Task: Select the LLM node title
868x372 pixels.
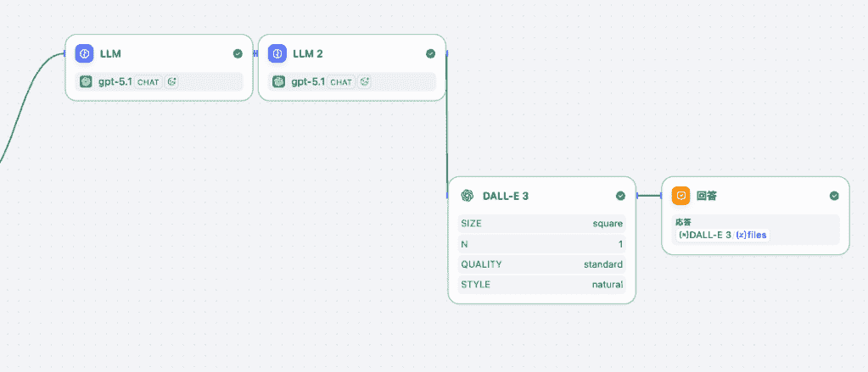Action: [110, 53]
